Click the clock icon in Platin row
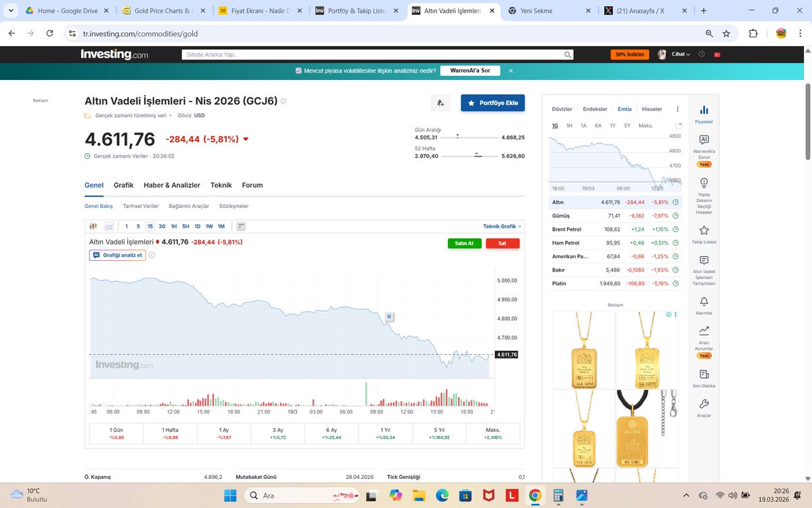This screenshot has width=812, height=508. [675, 284]
